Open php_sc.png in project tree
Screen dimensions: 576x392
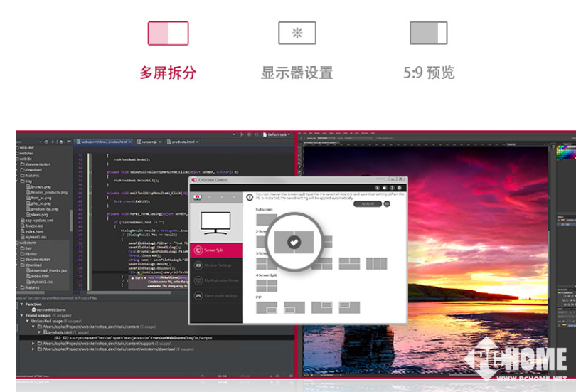tap(38, 203)
